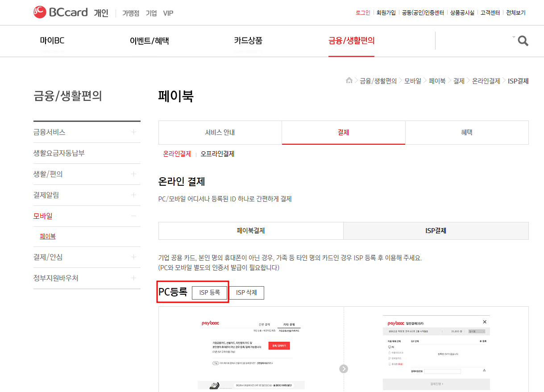Select the 페이북결제 tab
The width and height of the screenshot is (544, 392).
[x=251, y=231]
